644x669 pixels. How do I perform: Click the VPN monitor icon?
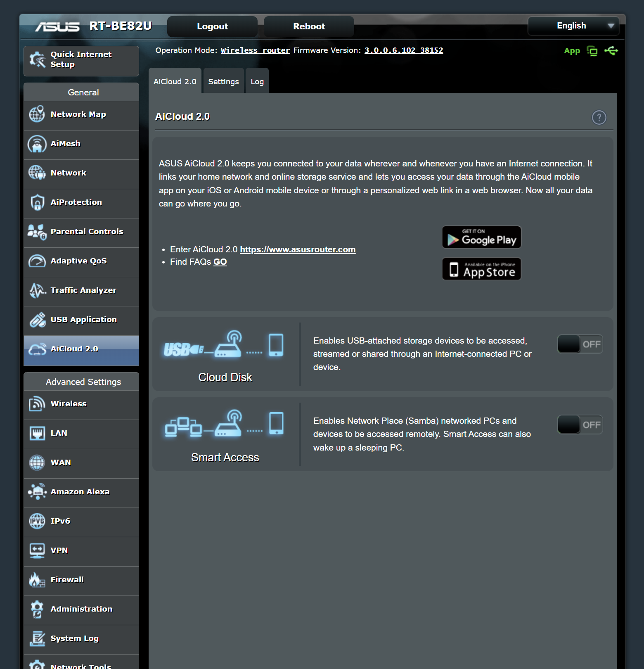(x=37, y=550)
